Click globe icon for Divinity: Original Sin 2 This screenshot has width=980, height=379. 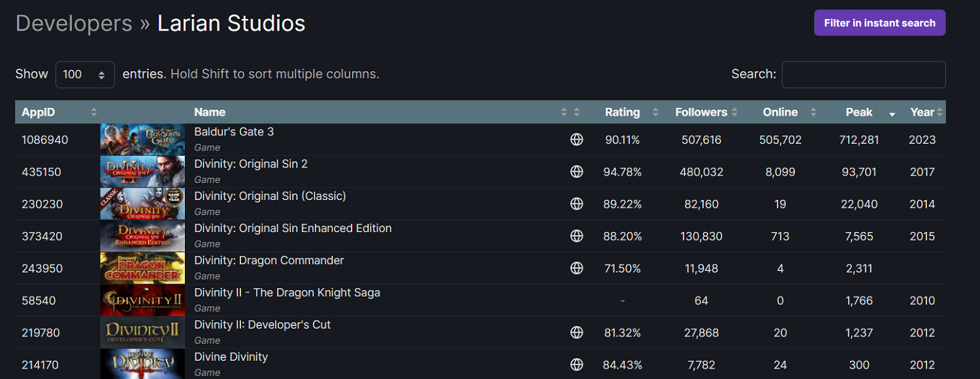tap(576, 172)
